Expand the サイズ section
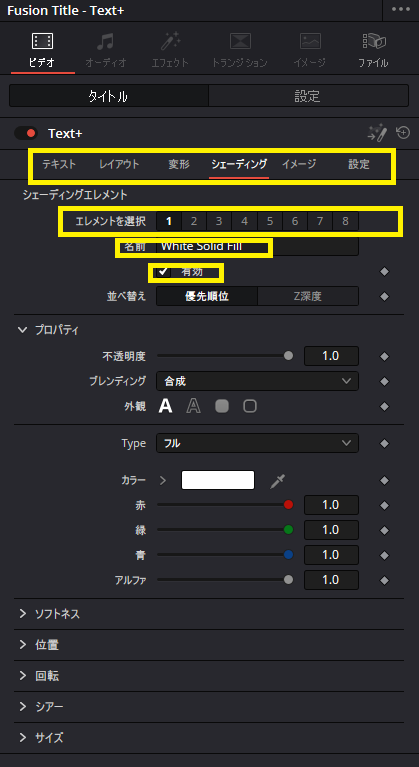 22,738
